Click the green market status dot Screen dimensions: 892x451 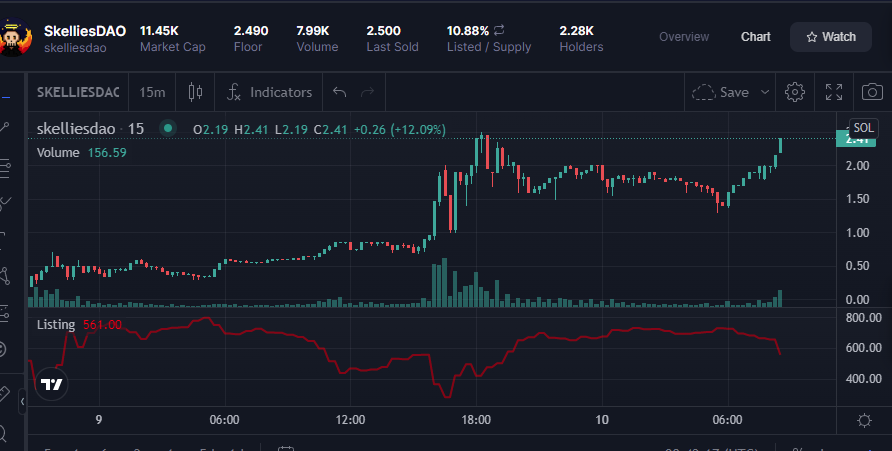tap(168, 128)
